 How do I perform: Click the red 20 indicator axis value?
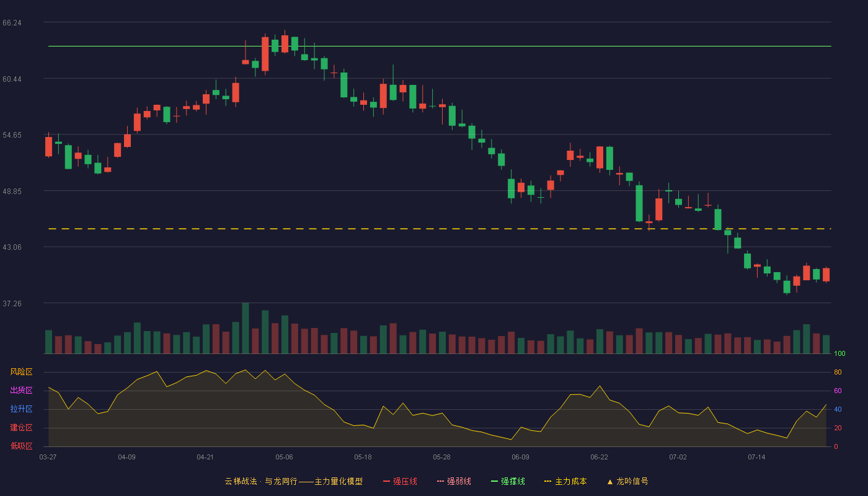click(x=838, y=428)
